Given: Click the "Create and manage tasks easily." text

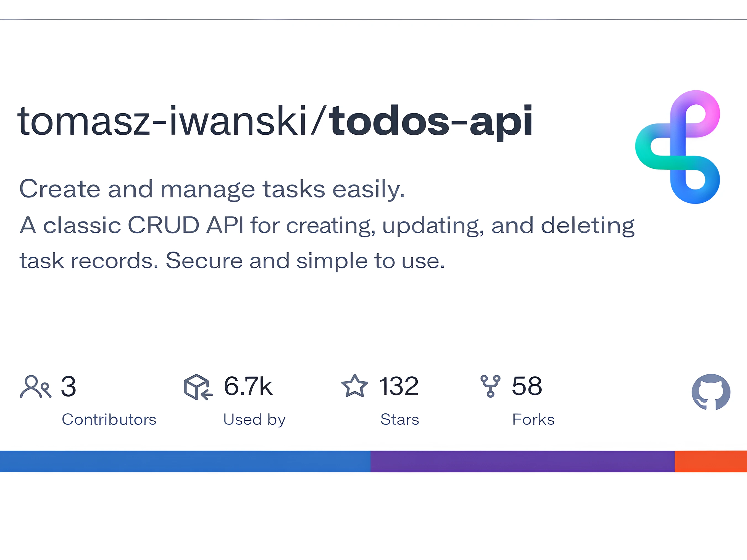Looking at the screenshot, I should pos(212,189).
